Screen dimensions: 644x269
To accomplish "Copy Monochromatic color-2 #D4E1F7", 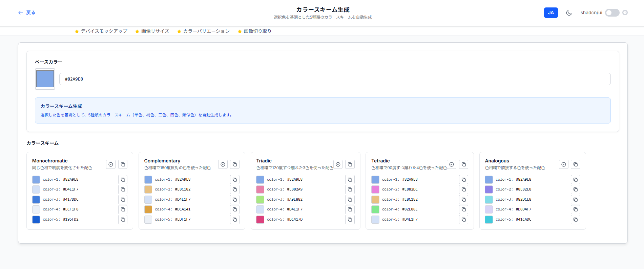I will click(x=123, y=189).
